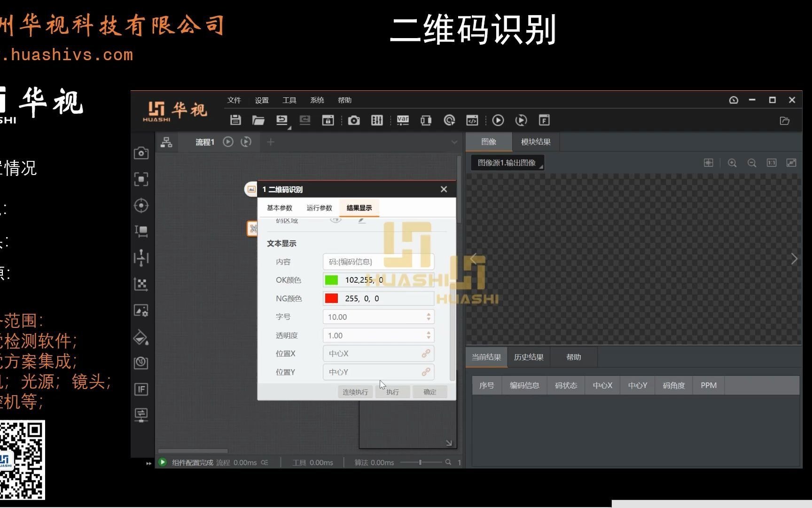
Task: Click the lock icon in toolbar
Action: pyautogui.click(x=328, y=120)
